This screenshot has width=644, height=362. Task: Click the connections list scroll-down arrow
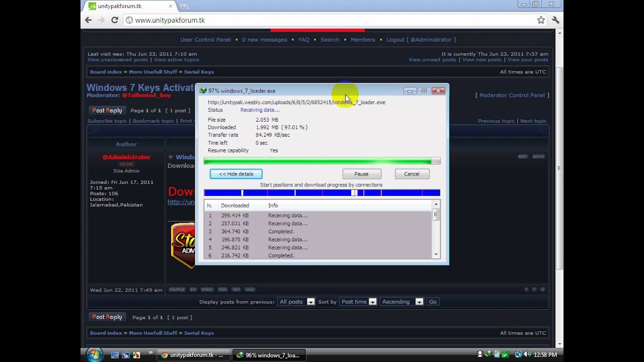click(x=436, y=255)
